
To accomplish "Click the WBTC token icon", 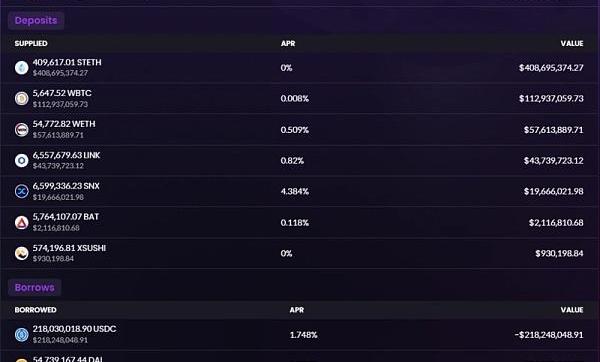I will [x=21, y=98].
